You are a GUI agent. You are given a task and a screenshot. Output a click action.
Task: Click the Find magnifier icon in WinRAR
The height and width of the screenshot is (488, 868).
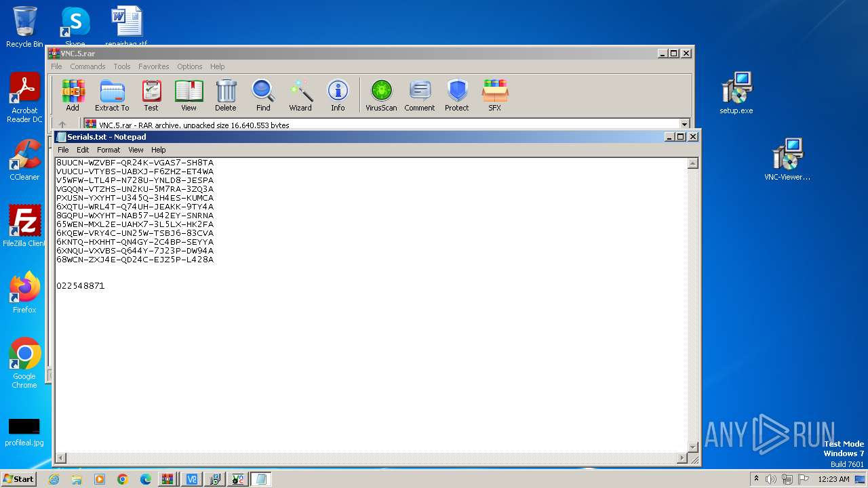pos(263,95)
